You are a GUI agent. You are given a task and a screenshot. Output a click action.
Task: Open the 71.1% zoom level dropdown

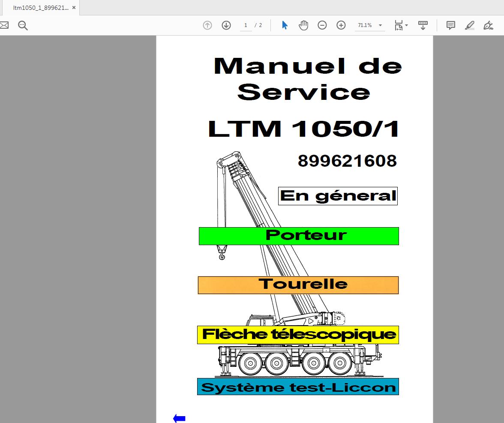click(x=380, y=25)
